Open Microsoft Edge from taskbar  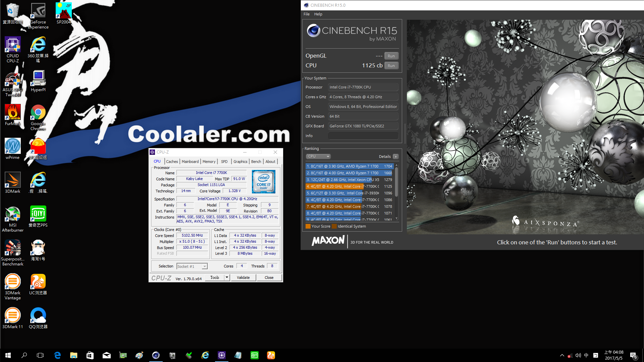coord(57,355)
